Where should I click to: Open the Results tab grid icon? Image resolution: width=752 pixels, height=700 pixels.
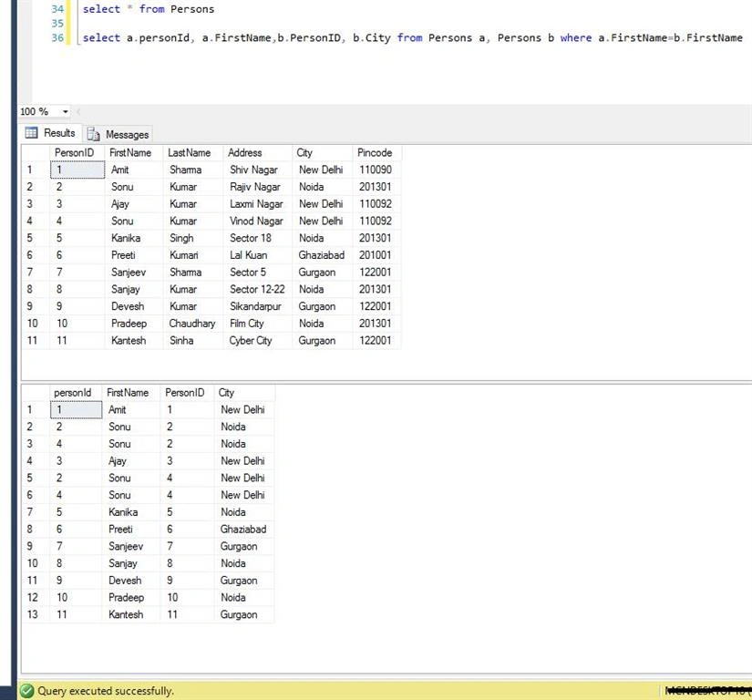point(31,133)
